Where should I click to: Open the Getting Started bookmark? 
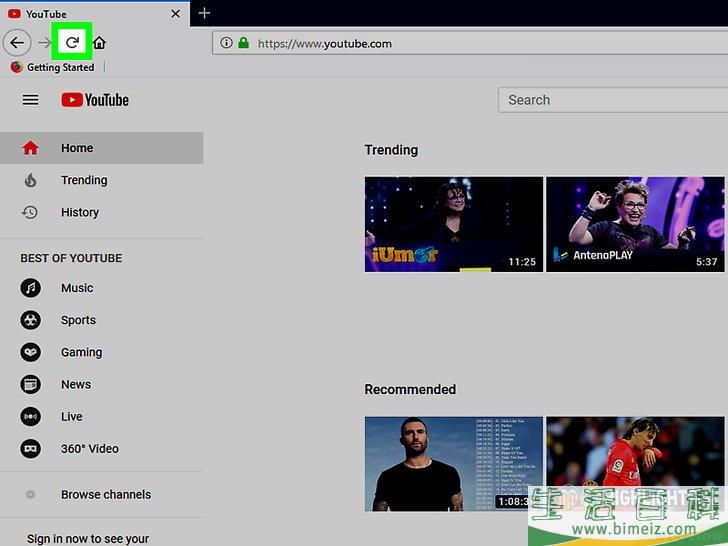point(52,67)
